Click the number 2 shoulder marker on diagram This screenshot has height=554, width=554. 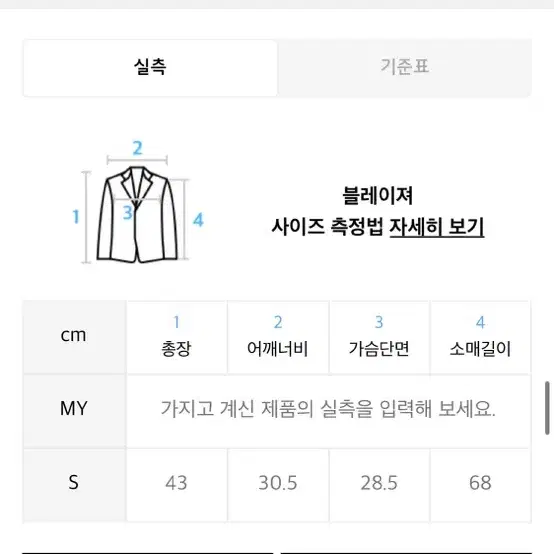point(137,148)
